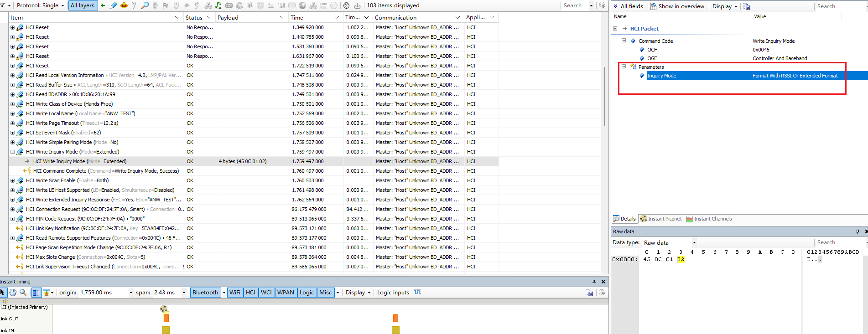This screenshot has height=334, width=868.
Task: Click the export icon in Instant Timing toolbar
Action: [589, 293]
